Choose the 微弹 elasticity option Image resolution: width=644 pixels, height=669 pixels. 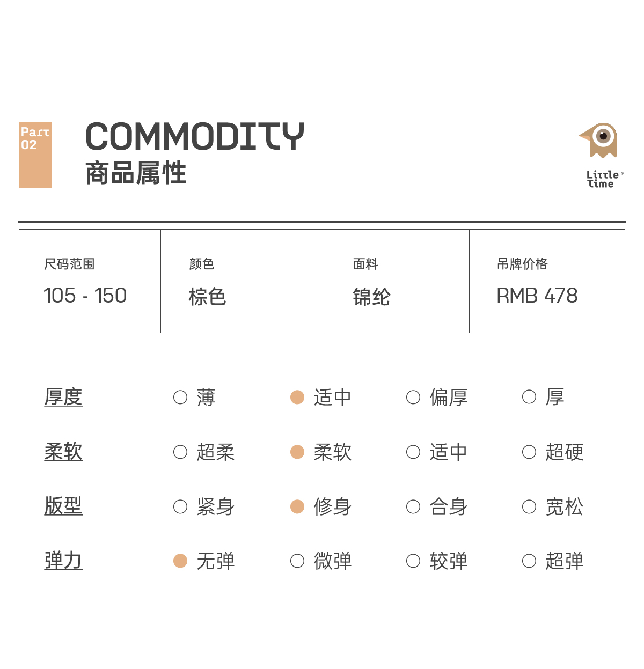coord(297,561)
